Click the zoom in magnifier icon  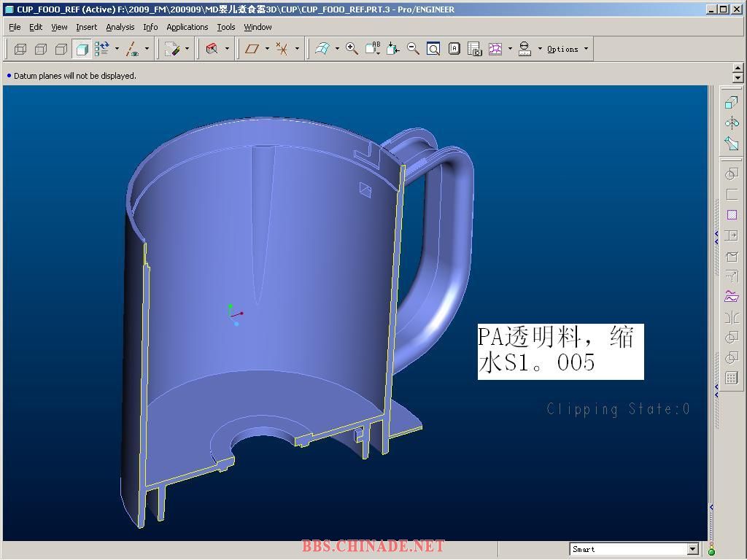click(352, 49)
